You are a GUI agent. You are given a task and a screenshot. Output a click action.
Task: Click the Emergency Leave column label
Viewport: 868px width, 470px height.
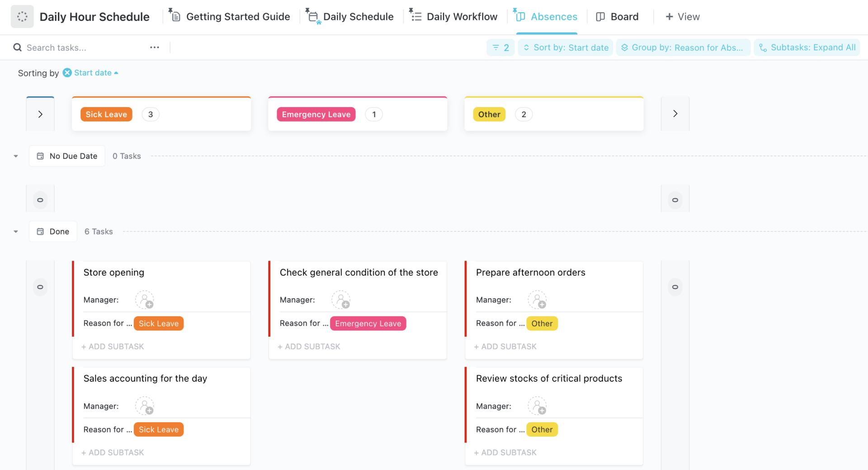316,114
